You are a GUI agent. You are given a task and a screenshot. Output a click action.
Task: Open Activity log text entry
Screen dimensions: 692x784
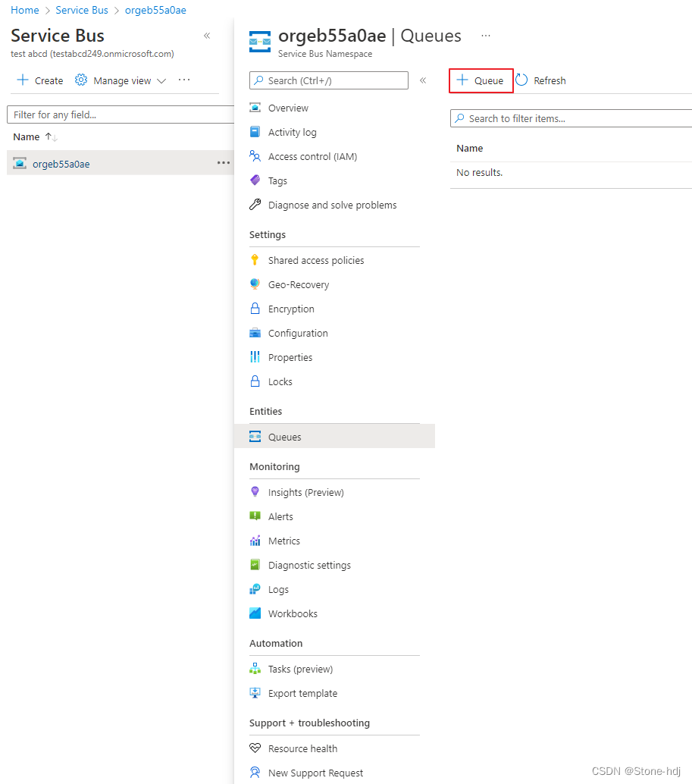[x=293, y=133]
